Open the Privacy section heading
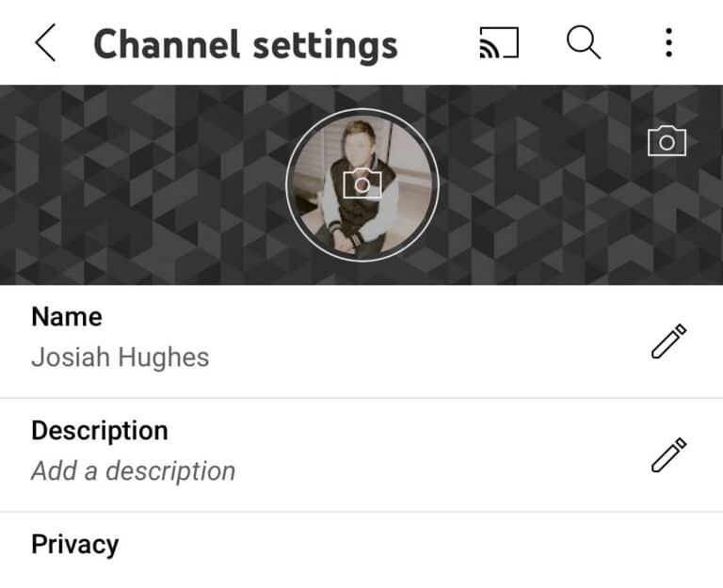 (x=74, y=545)
